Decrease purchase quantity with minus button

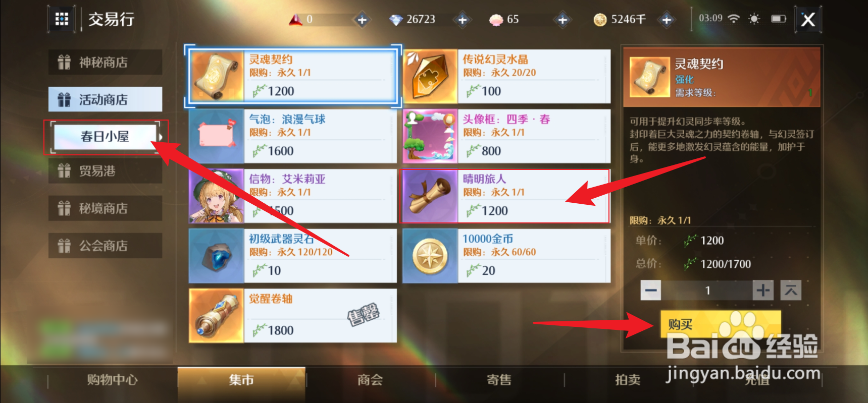(651, 290)
